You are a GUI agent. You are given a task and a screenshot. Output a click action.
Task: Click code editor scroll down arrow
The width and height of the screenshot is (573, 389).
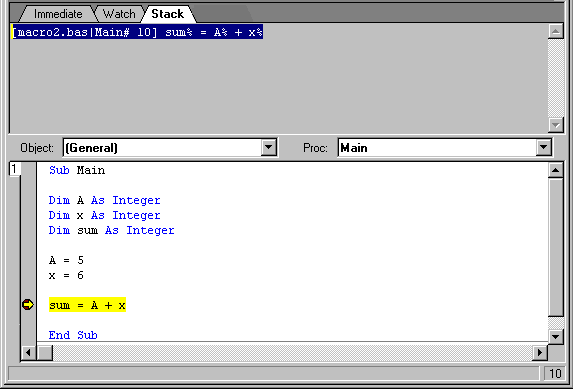coord(555,336)
